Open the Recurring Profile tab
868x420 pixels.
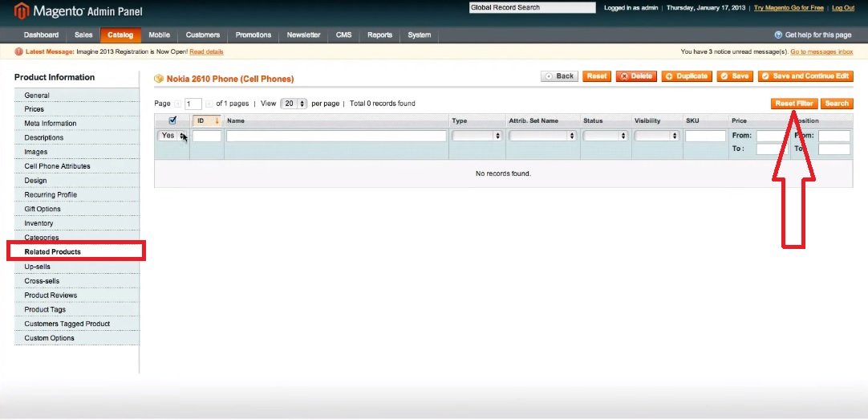77,194
